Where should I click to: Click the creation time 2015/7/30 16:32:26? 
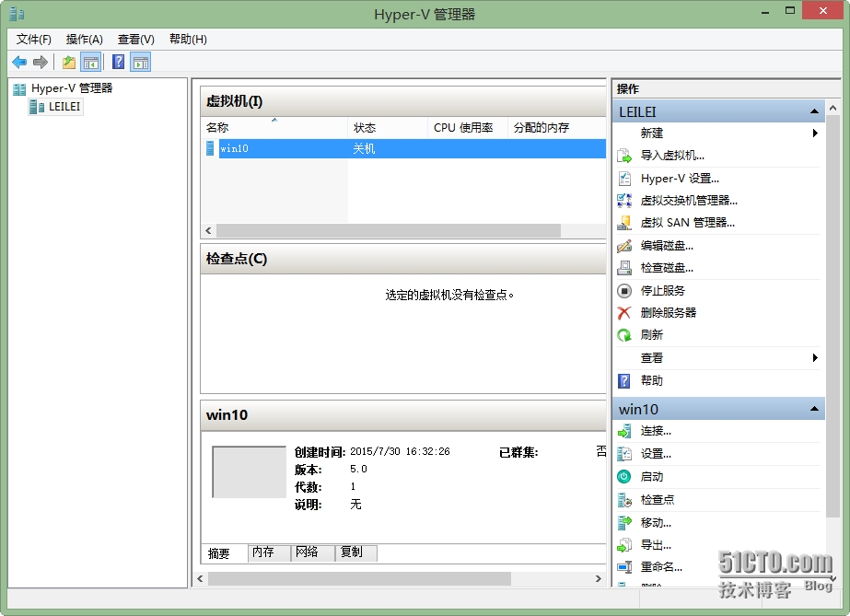[x=400, y=451]
